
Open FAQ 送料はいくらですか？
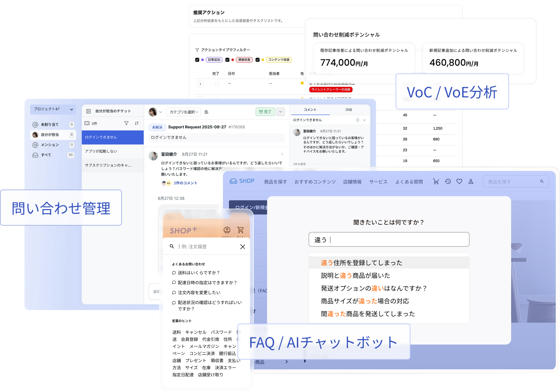[196, 273]
